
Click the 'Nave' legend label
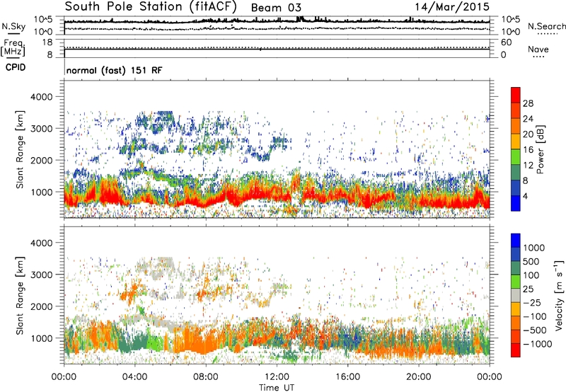538,50
